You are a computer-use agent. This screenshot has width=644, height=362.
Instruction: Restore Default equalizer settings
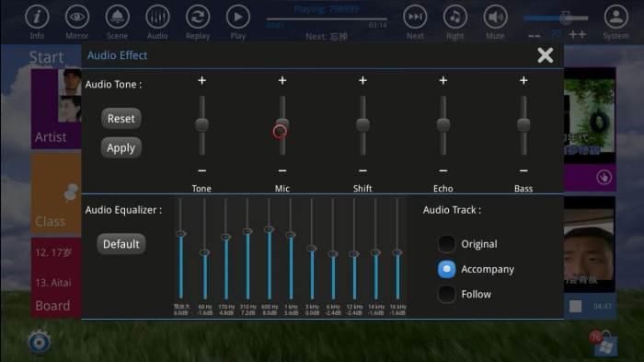pos(121,244)
